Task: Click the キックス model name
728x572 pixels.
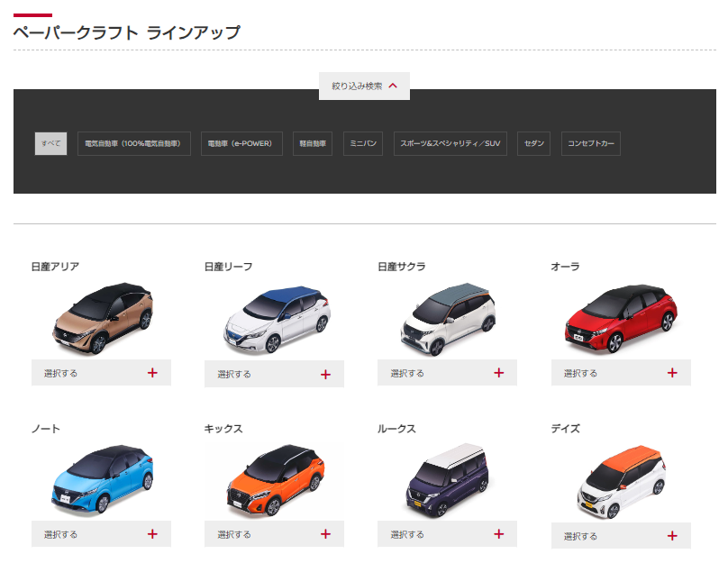Action: [223, 429]
